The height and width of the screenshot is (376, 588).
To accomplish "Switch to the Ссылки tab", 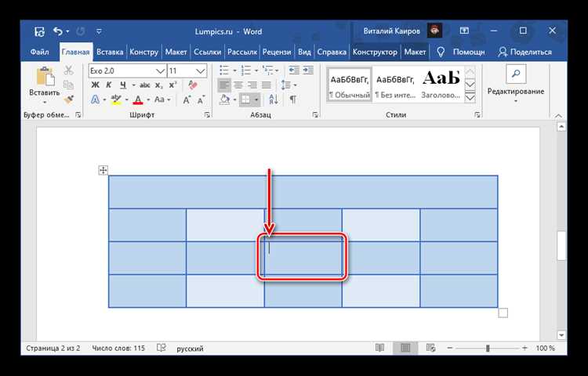I will [208, 52].
